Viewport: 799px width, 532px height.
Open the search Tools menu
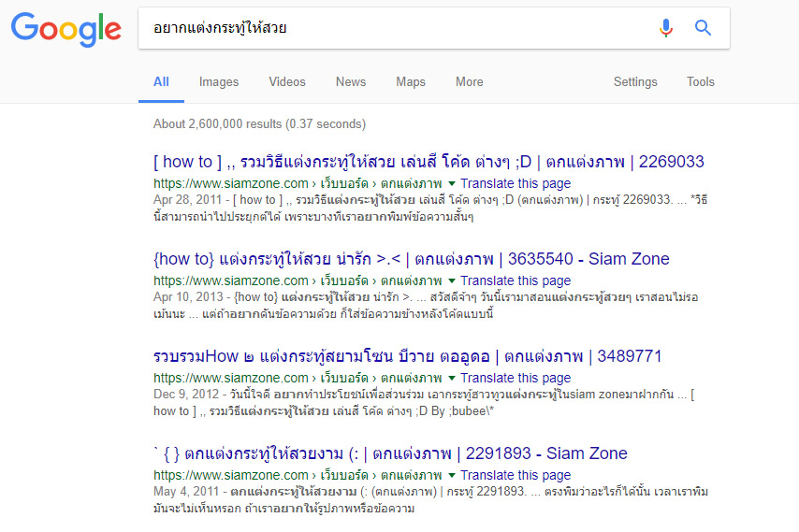[x=700, y=82]
